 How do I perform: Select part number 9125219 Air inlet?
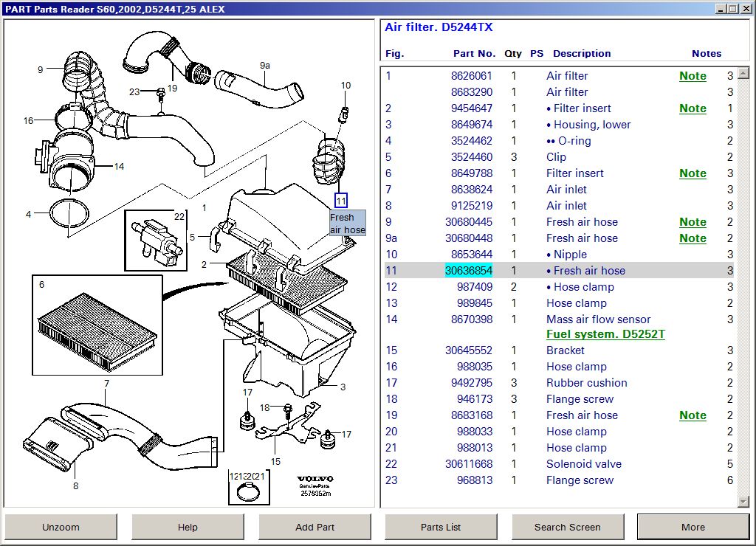point(472,206)
